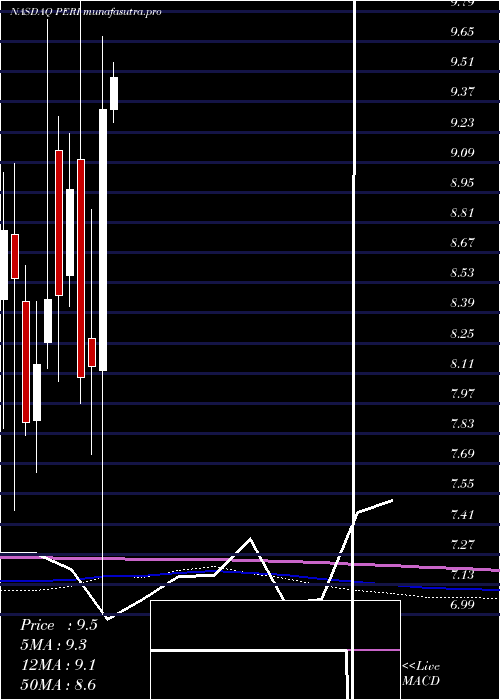Select the latest small white candlestick near 9.5
This screenshot has height=700, width=500.
[114, 93]
